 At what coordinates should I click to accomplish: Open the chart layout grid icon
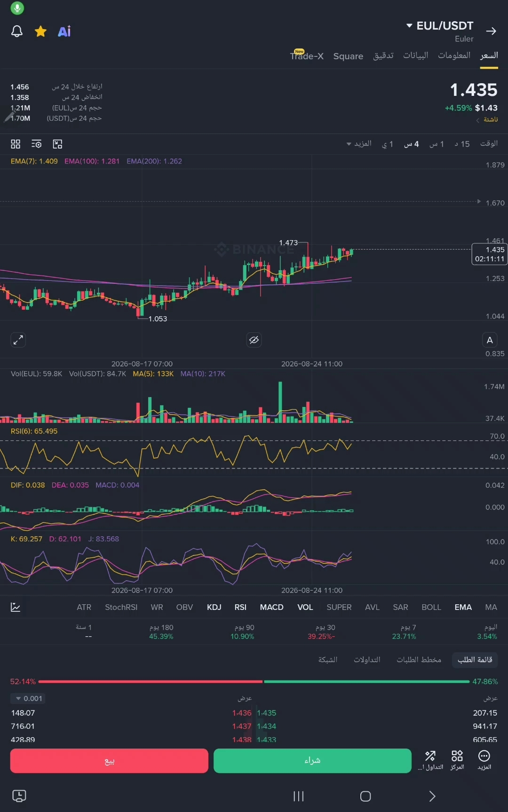tap(16, 144)
